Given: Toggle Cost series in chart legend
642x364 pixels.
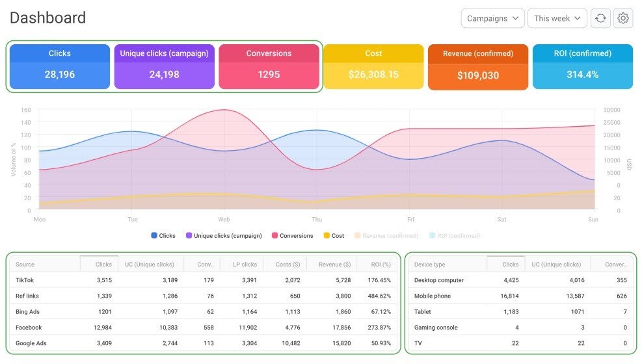Looking at the screenshot, I should click(334, 236).
